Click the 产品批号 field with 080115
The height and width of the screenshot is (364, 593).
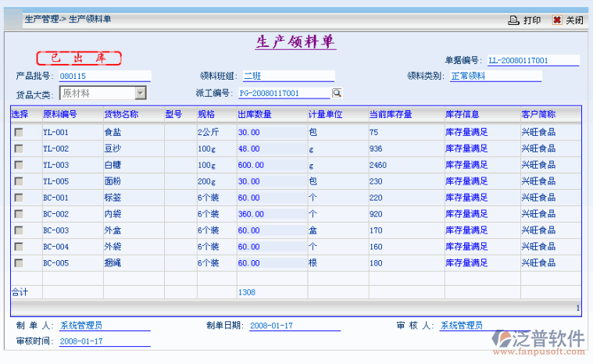click(x=104, y=77)
